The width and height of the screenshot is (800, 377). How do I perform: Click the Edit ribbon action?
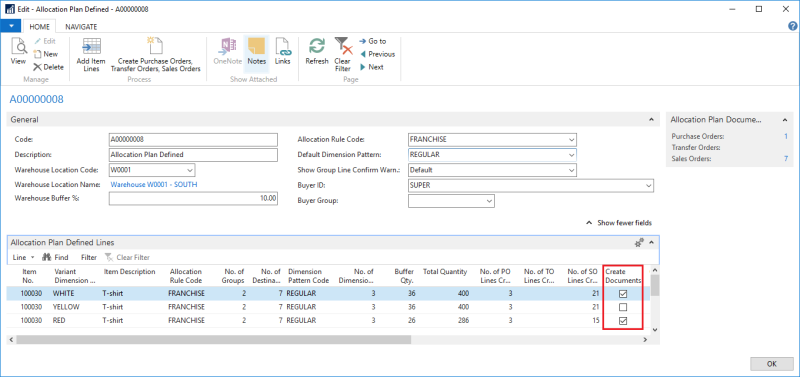45,41
